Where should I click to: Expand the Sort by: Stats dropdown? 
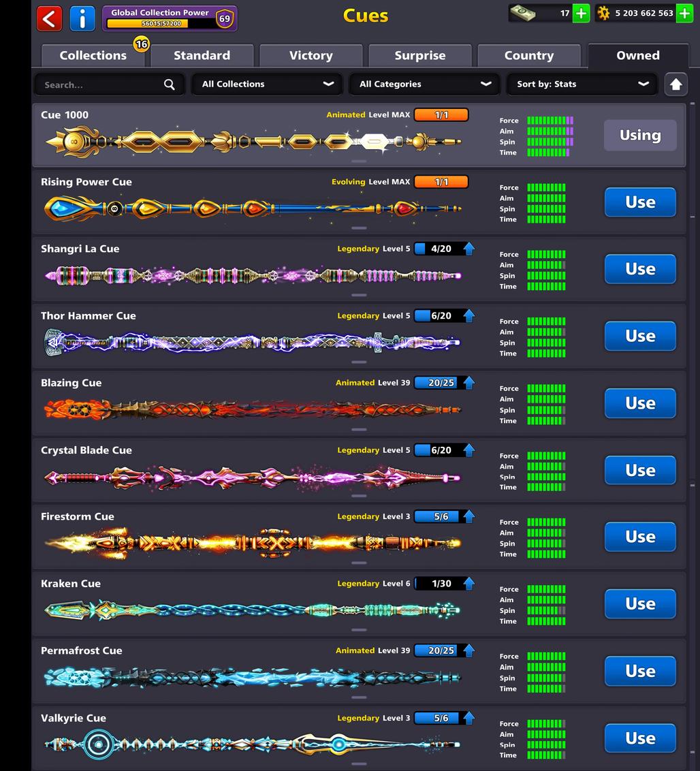click(x=582, y=84)
